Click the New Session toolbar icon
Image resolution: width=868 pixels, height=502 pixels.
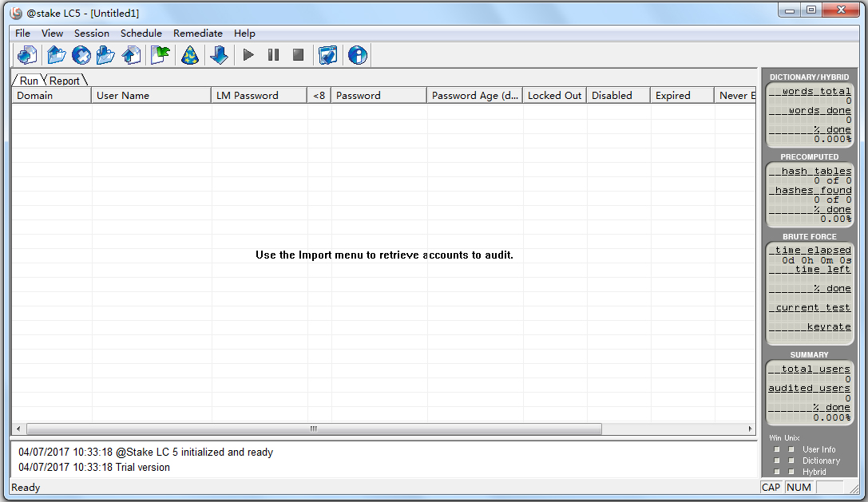click(27, 55)
